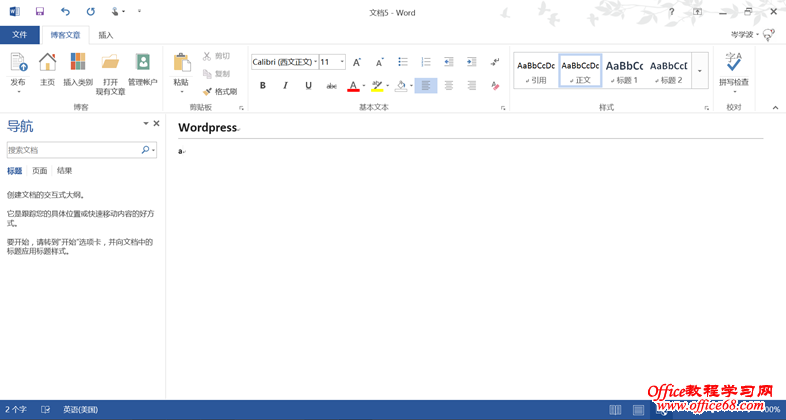Viewport: 786px width, 420px height.
Task: Click the search magnifier in navigation pane
Action: click(145, 149)
